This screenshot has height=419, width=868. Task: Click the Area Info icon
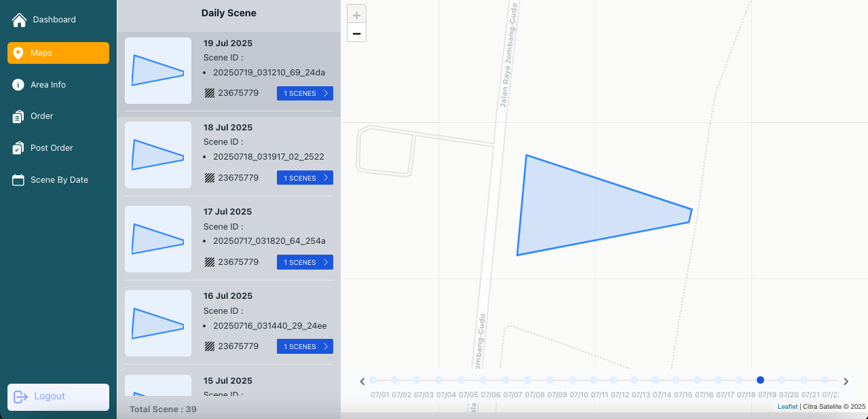coord(18,85)
